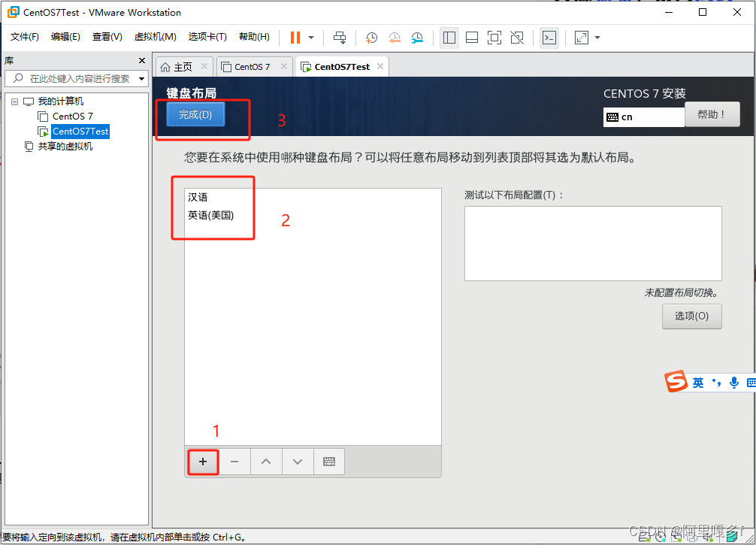Toggle Unity mode for the virtual machine
Image resolution: width=756 pixels, height=545 pixels.
tap(517, 37)
